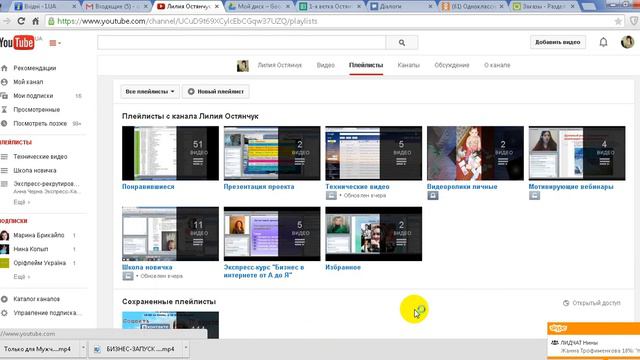Focus the YouTube search field
This screenshot has height=360, width=640.
[241, 42]
